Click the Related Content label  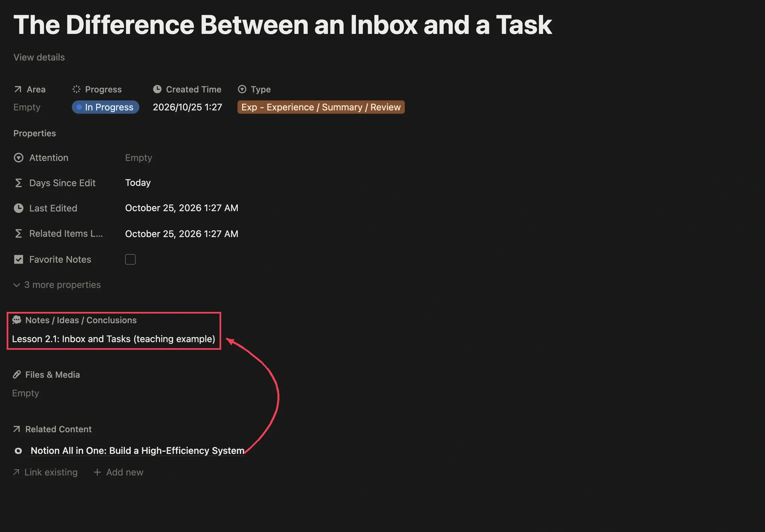58,429
